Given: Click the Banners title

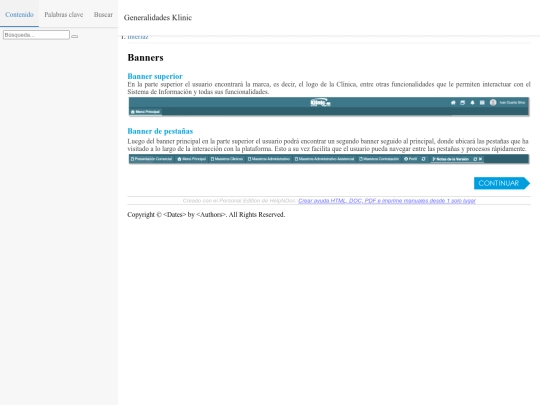Looking at the screenshot, I should (145, 58).
